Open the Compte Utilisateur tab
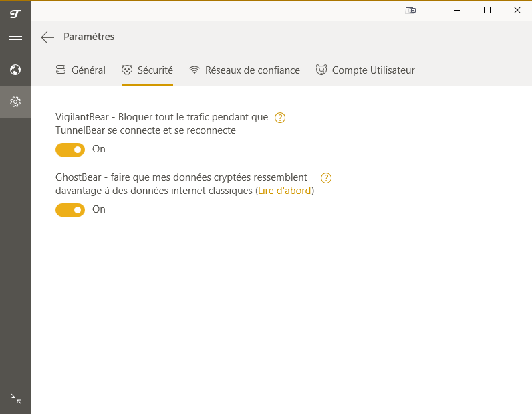Image resolution: width=532 pixels, height=414 pixels. (x=366, y=70)
